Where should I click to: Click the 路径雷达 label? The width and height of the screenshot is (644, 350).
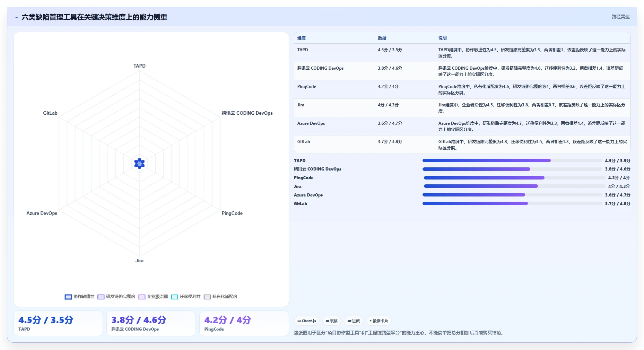(620, 17)
